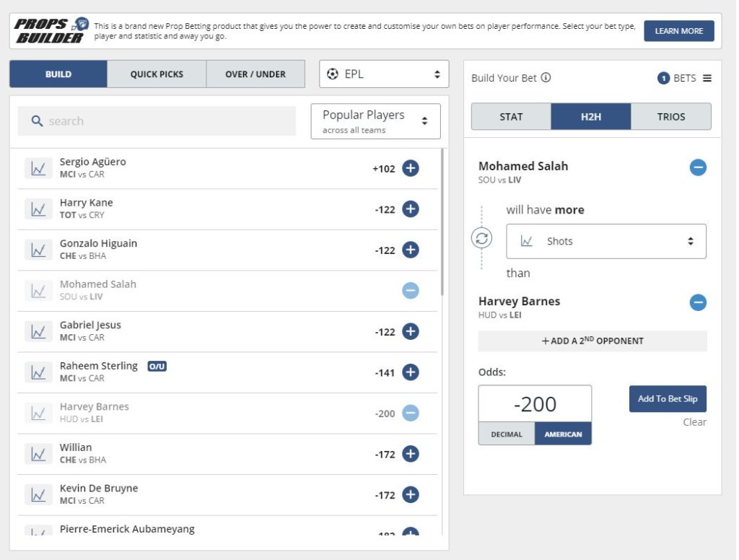Image resolution: width=739 pixels, height=560 pixels.
Task: Remove Harvey Barnes from the player list
Action: 410,413
